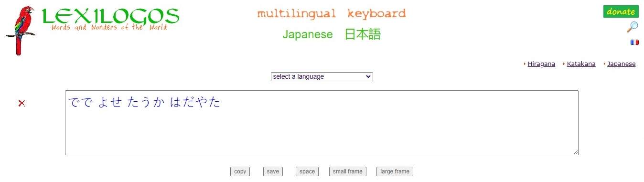This screenshot has width=644, height=182.
Task: Click 'Words and Wonders of the World' tagline
Action: [x=109, y=27]
